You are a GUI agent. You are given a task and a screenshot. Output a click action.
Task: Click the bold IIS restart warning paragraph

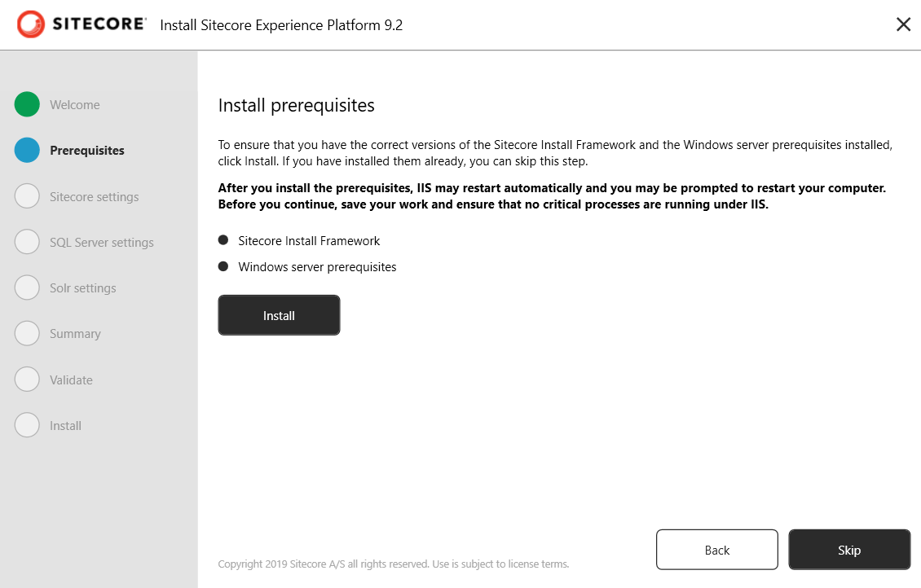coord(552,196)
